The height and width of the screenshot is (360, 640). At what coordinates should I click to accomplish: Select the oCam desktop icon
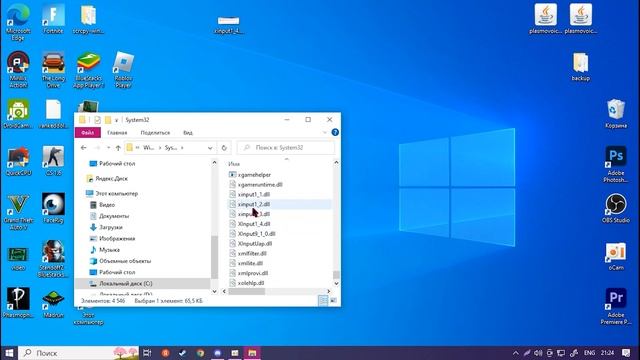(616, 256)
